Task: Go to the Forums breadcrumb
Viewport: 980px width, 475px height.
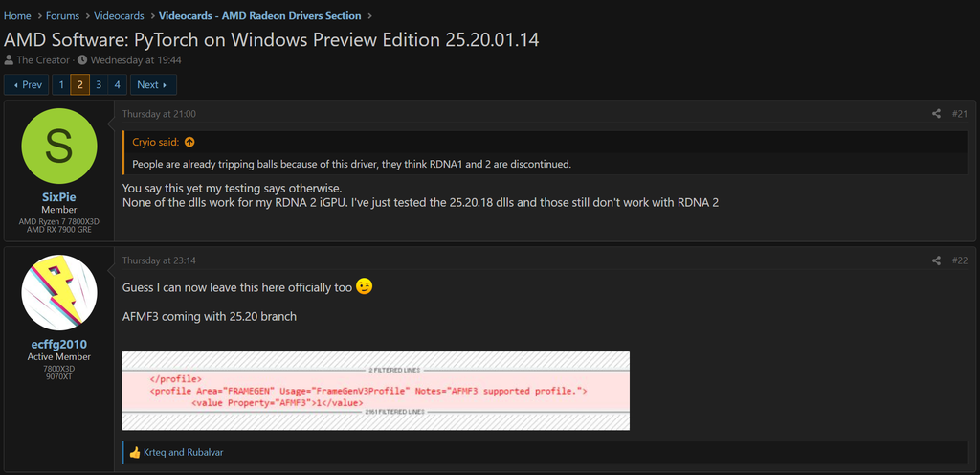Action: pyautogui.click(x=62, y=15)
